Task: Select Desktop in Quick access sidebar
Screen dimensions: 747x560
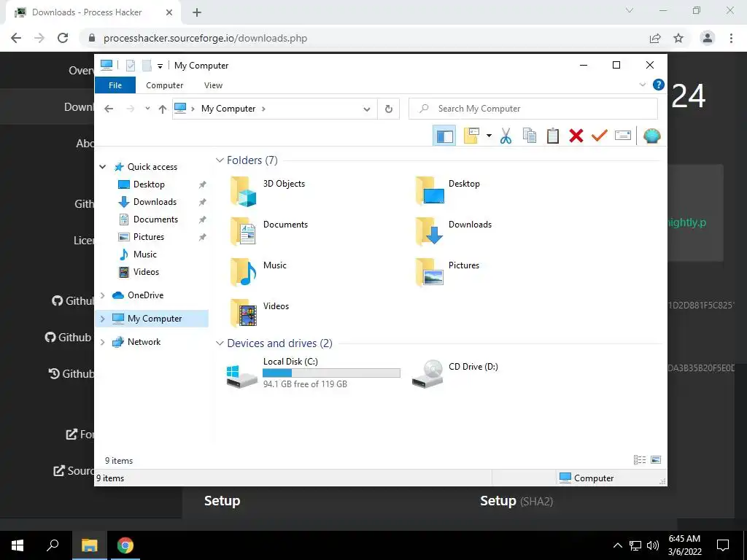Action: click(149, 184)
